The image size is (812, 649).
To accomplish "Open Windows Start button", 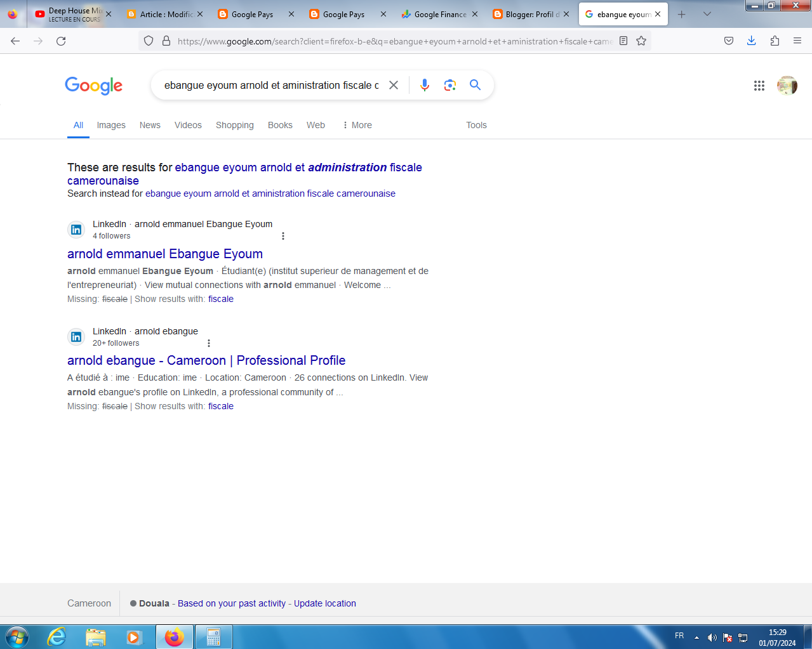I will [x=17, y=637].
